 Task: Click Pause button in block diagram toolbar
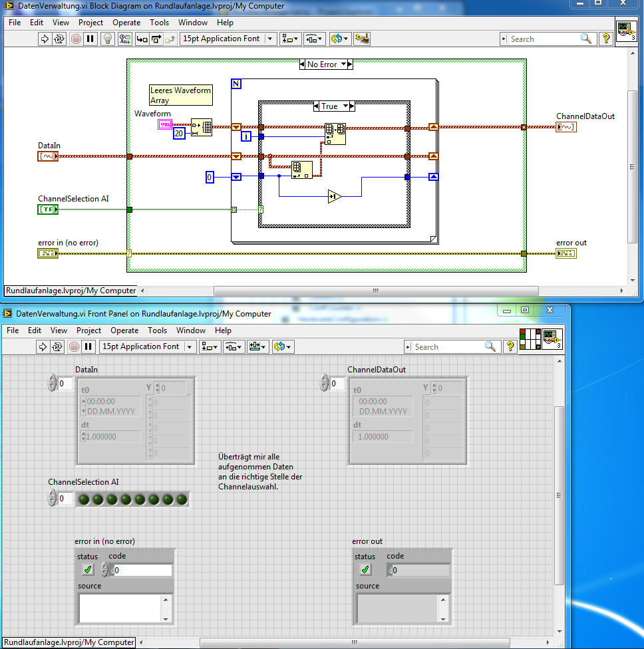pos(90,39)
